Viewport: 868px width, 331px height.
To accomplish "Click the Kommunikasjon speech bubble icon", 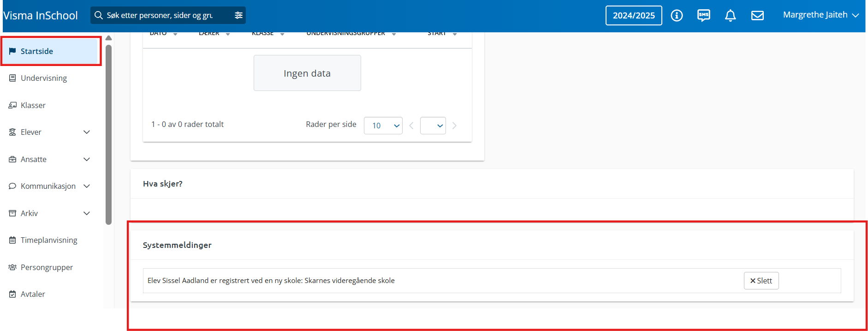I will [x=12, y=186].
